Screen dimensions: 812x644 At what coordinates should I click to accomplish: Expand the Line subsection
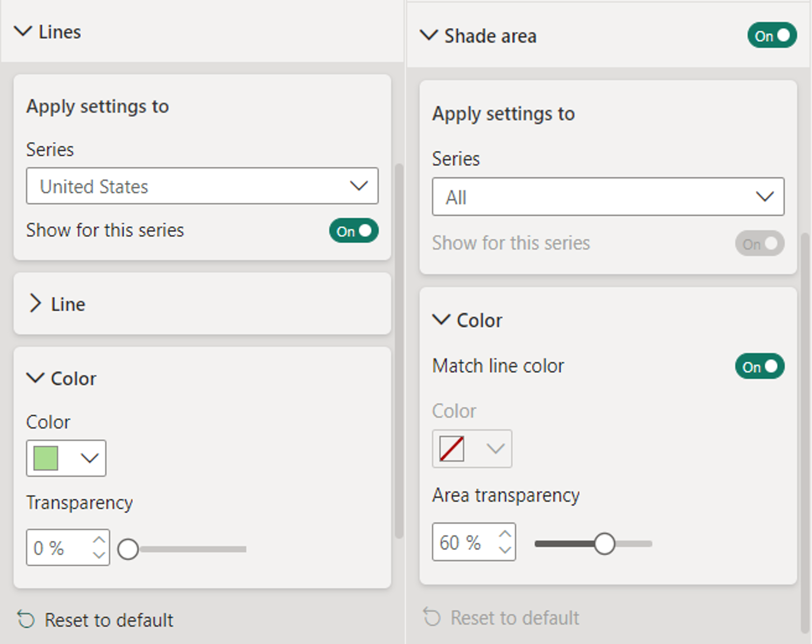click(x=36, y=304)
